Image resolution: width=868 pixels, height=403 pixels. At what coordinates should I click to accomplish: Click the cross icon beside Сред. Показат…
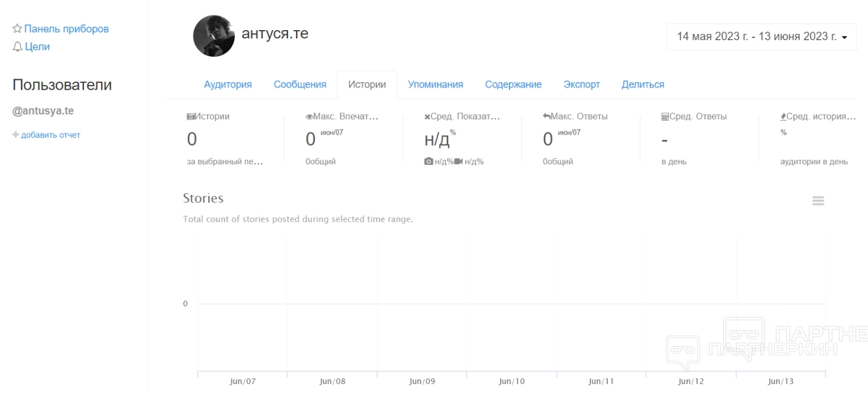pyautogui.click(x=427, y=117)
